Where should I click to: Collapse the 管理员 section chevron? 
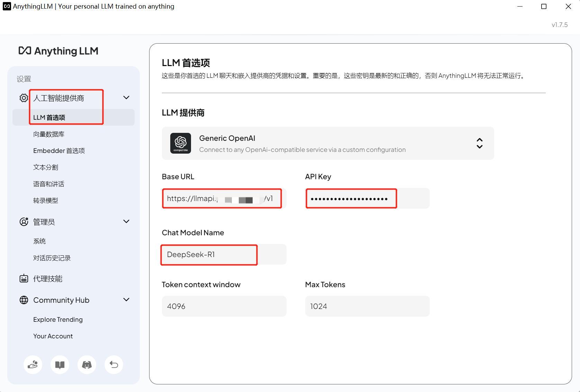(x=126, y=221)
